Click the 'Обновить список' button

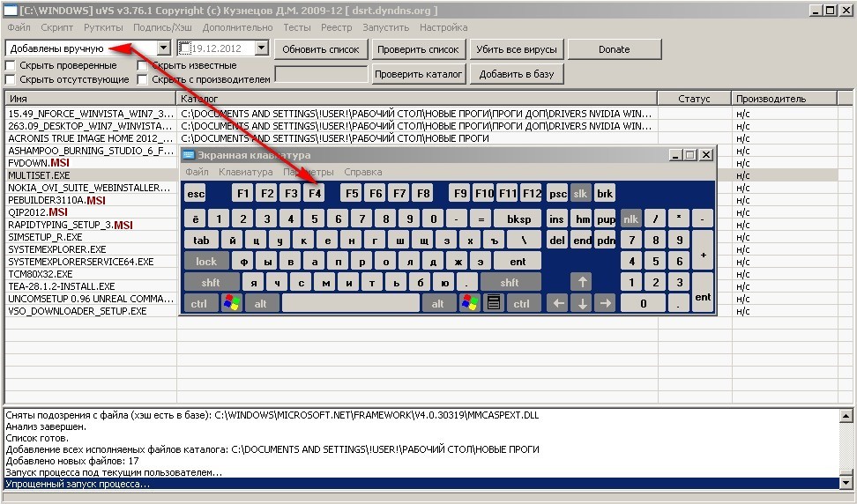(x=321, y=49)
